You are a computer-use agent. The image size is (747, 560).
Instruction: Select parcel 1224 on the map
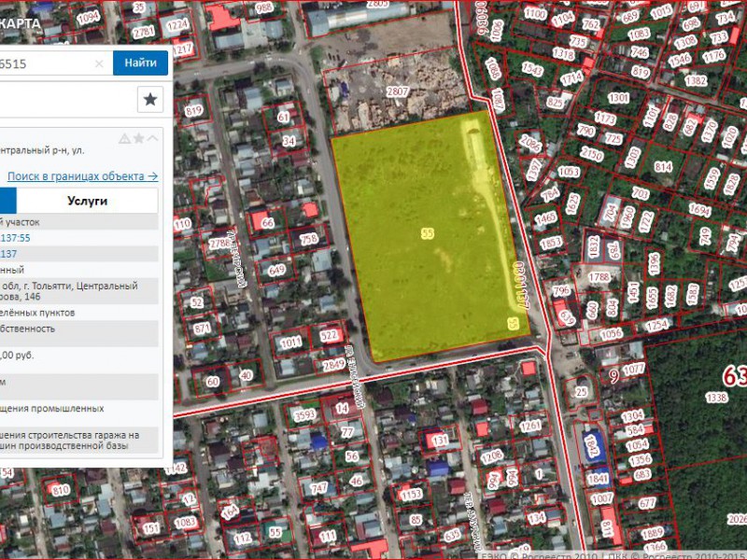click(x=177, y=25)
